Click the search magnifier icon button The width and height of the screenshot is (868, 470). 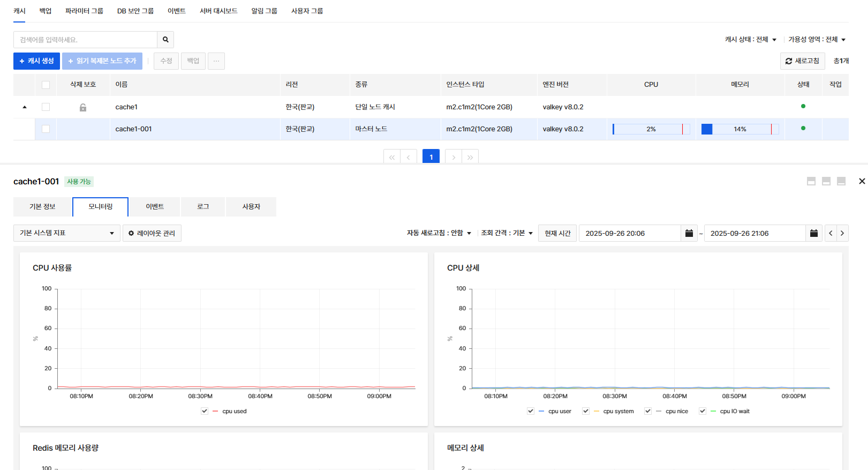click(165, 40)
